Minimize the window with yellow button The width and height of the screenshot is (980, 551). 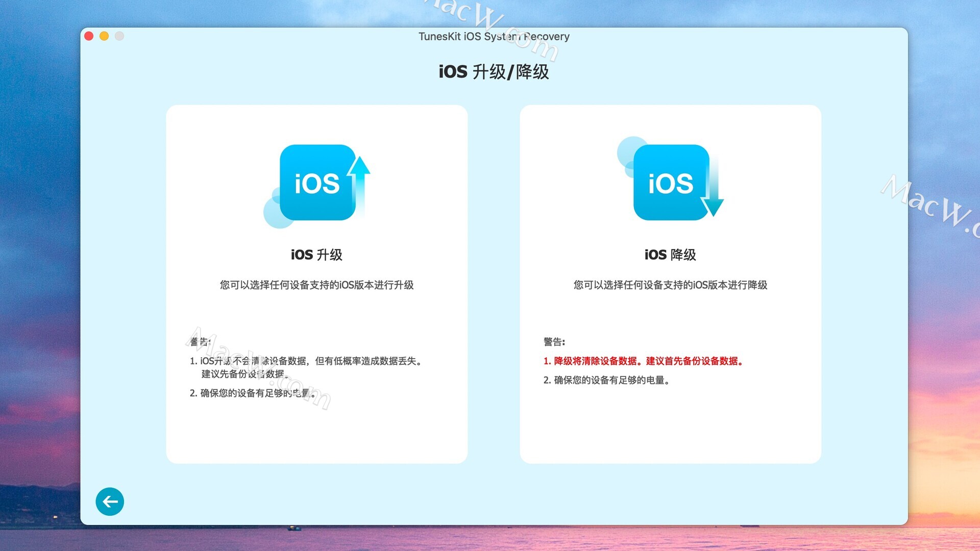pyautogui.click(x=104, y=36)
